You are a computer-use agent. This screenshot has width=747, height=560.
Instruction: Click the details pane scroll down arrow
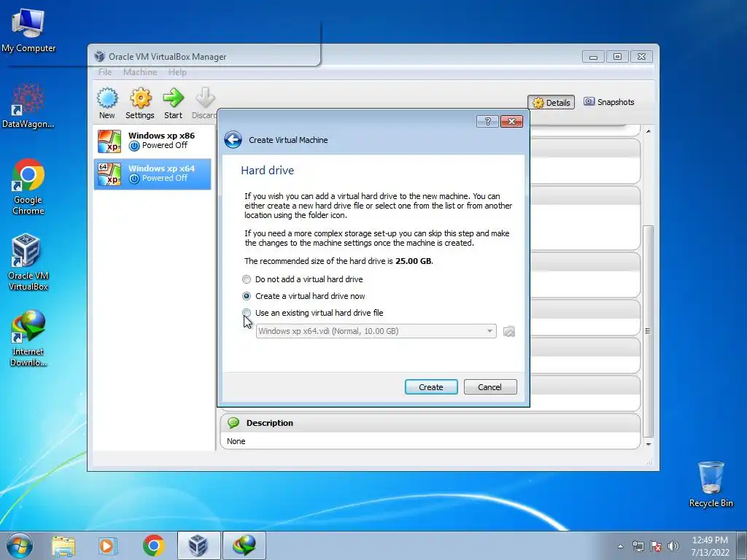649,444
